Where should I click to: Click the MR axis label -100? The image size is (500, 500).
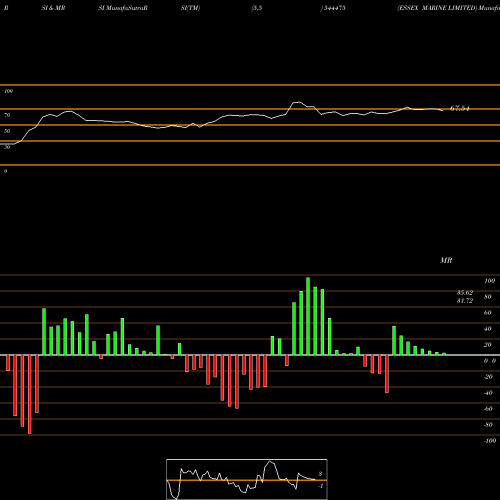coord(490,441)
